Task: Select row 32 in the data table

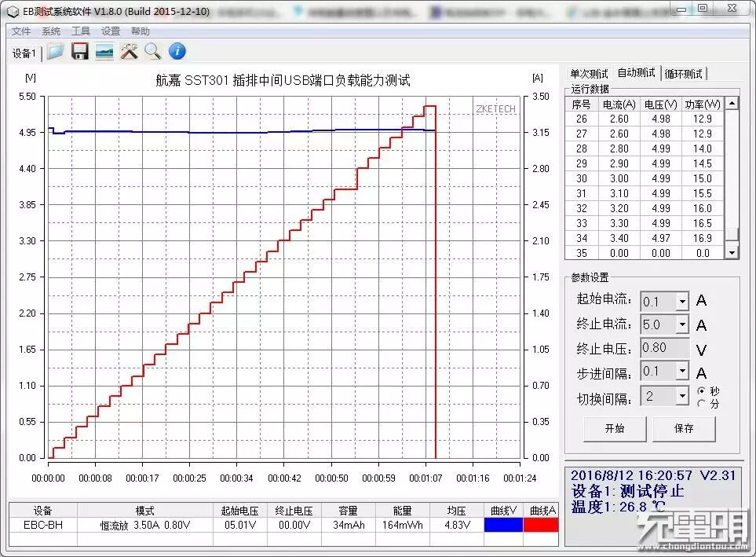Action: coord(645,208)
